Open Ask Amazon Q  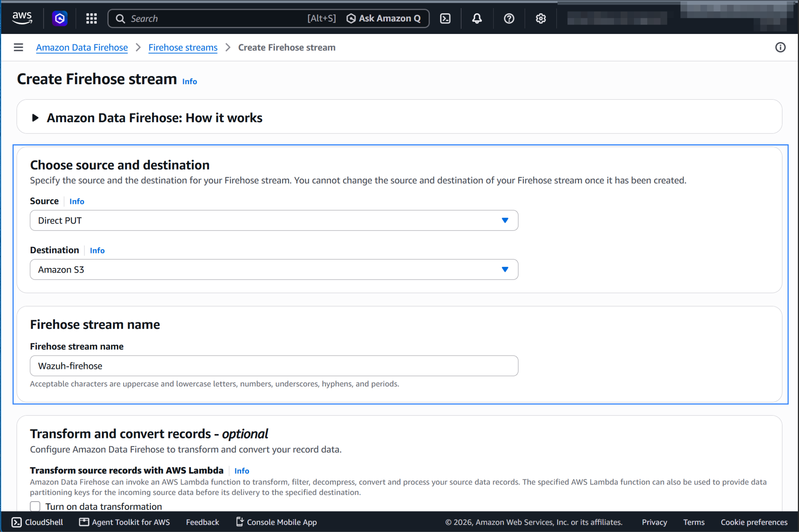(x=384, y=18)
